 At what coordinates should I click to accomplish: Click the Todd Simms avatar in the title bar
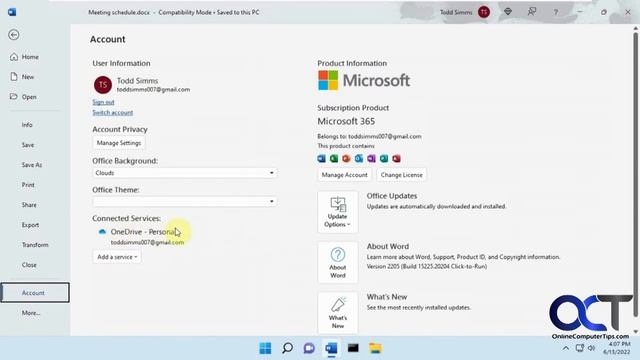tap(484, 12)
